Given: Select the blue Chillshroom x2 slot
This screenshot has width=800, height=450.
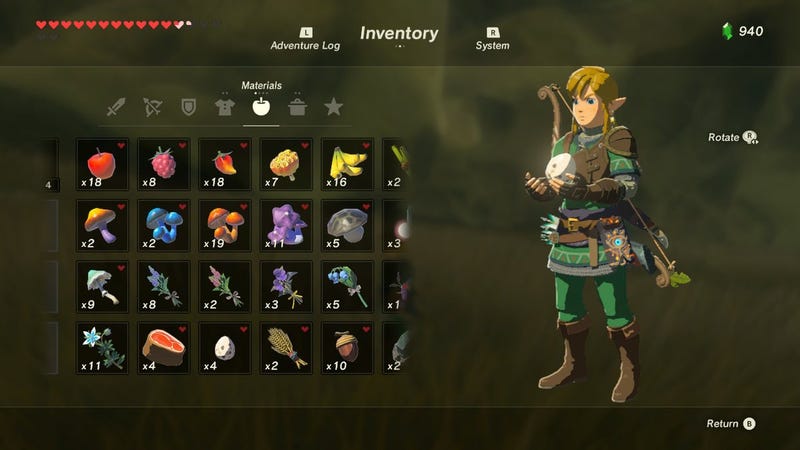Looking at the screenshot, I should [x=163, y=226].
